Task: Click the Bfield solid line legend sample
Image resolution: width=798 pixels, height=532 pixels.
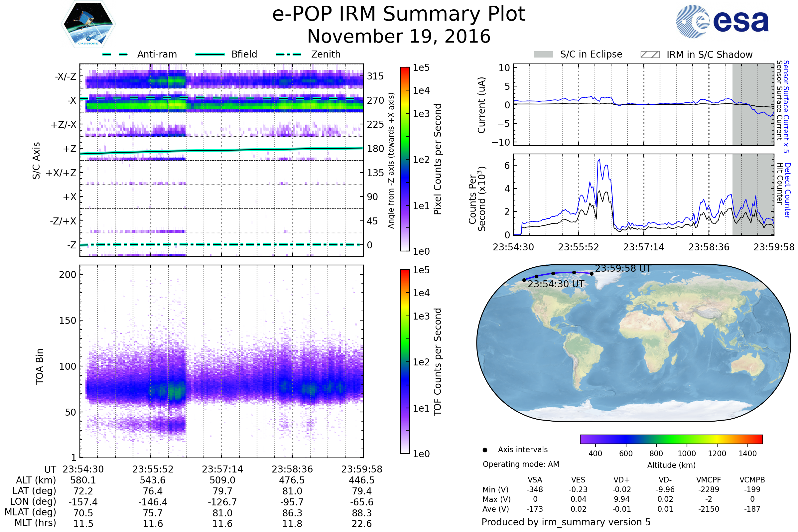Action: pos(210,54)
